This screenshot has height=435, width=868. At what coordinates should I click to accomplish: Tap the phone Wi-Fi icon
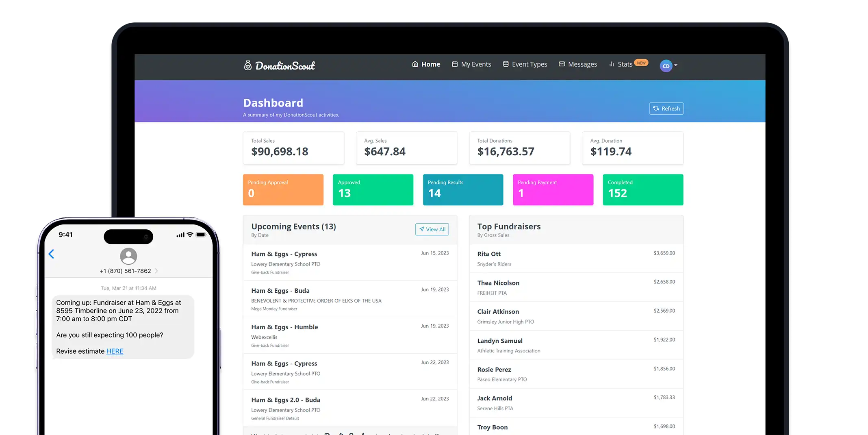(x=190, y=235)
